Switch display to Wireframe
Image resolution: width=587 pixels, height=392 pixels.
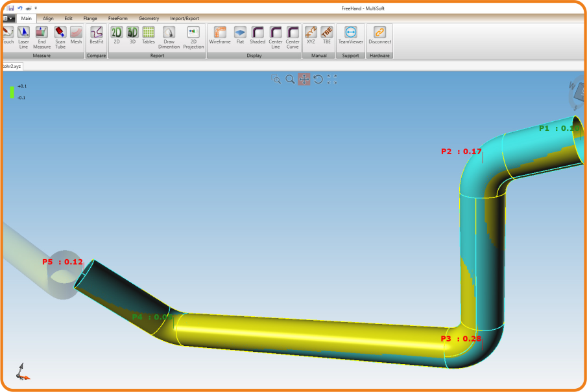coord(220,35)
